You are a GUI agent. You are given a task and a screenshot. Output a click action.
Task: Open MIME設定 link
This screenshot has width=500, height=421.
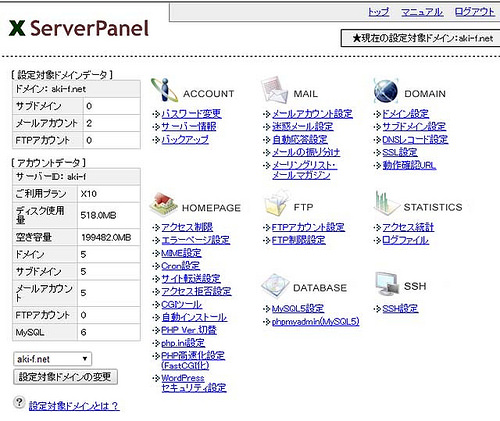pyautogui.click(x=181, y=253)
